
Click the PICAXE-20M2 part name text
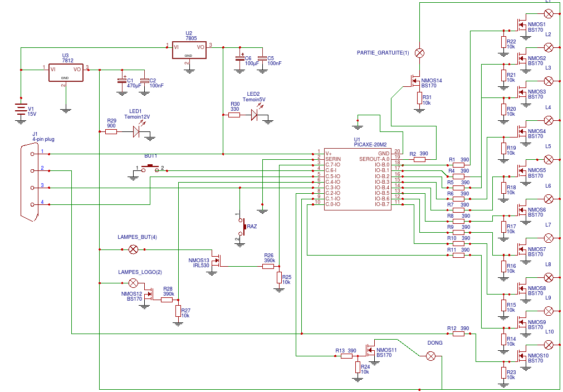pos(370,145)
